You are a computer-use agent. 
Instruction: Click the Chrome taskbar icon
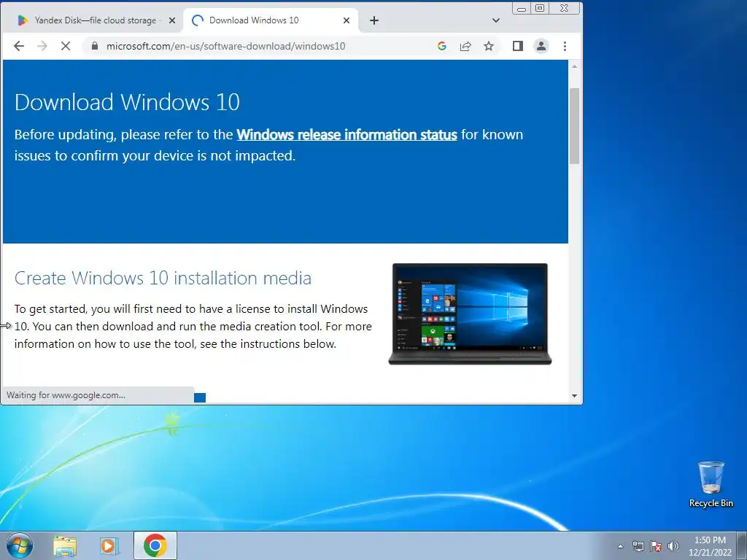tap(155, 545)
